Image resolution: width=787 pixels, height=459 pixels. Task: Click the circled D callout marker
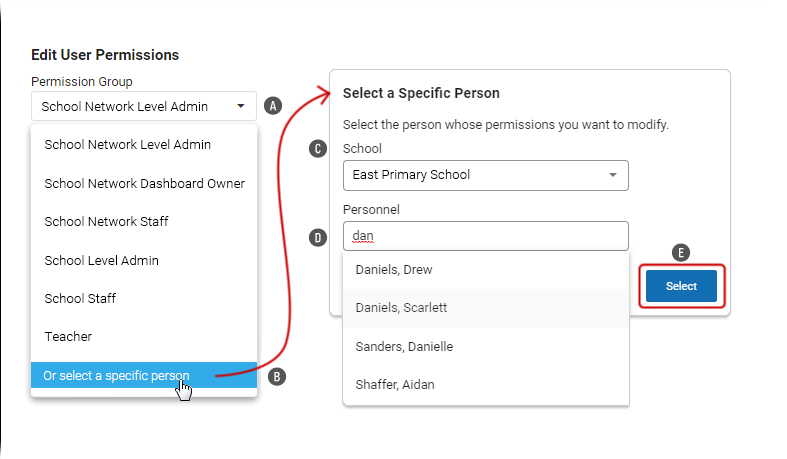(x=318, y=237)
